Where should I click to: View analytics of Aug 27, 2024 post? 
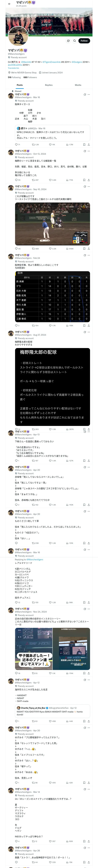tap(70, 429)
